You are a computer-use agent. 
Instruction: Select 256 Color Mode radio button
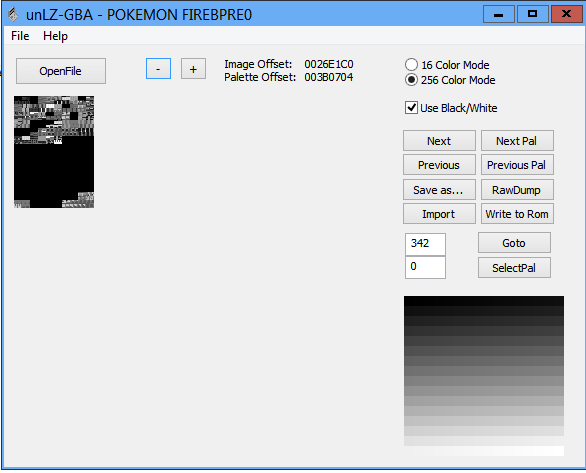411,80
